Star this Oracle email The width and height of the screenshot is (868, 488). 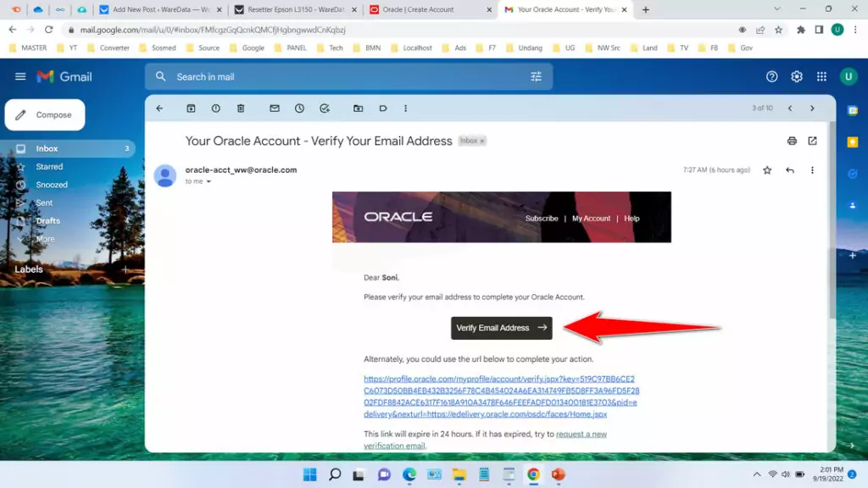pos(767,170)
